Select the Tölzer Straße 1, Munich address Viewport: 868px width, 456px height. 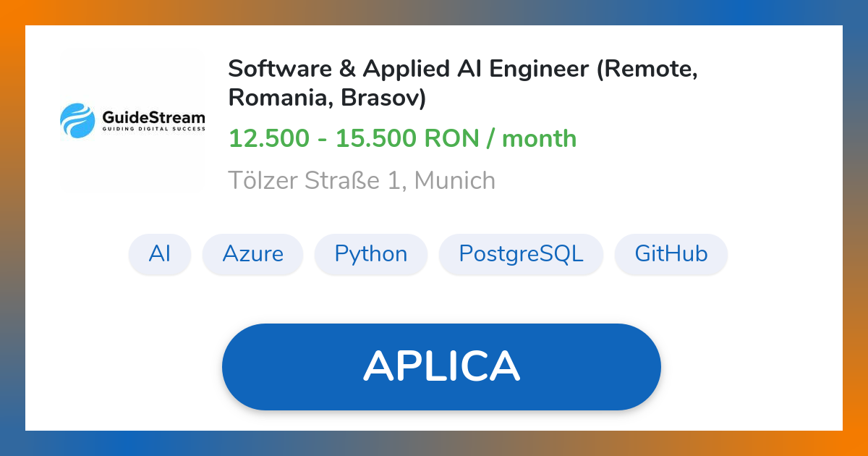pyautogui.click(x=362, y=180)
